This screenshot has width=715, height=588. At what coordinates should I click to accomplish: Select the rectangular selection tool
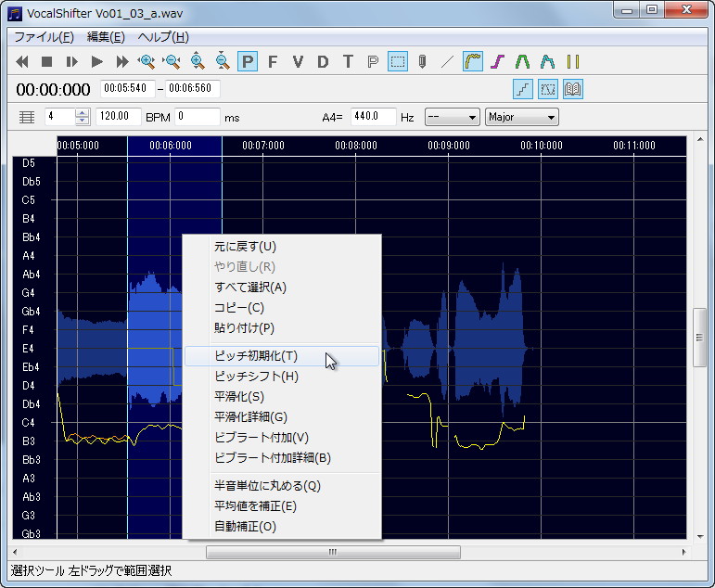(x=398, y=61)
